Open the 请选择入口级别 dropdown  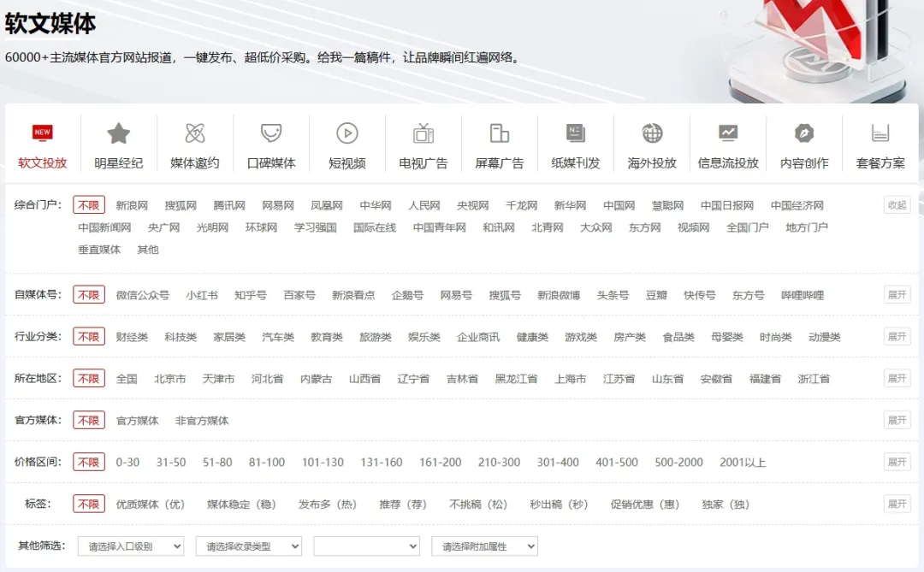pyautogui.click(x=131, y=546)
